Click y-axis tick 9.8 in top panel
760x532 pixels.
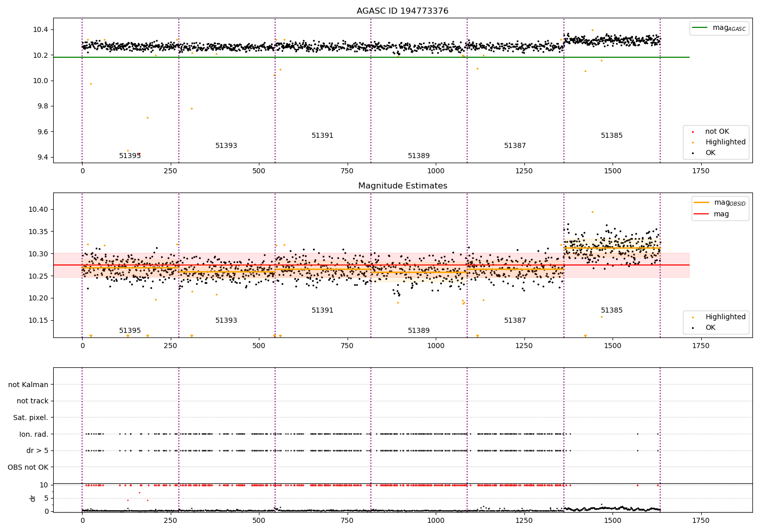pos(43,106)
